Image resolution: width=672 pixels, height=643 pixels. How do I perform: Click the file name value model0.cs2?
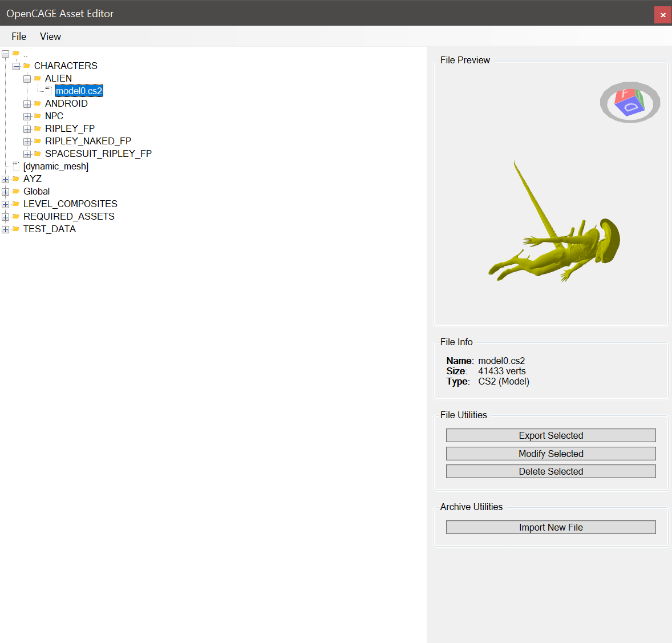point(501,361)
